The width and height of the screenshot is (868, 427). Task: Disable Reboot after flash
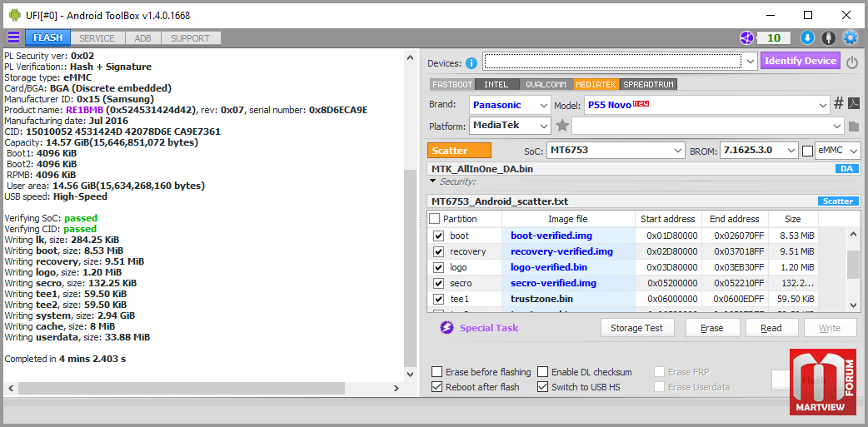[x=436, y=386]
